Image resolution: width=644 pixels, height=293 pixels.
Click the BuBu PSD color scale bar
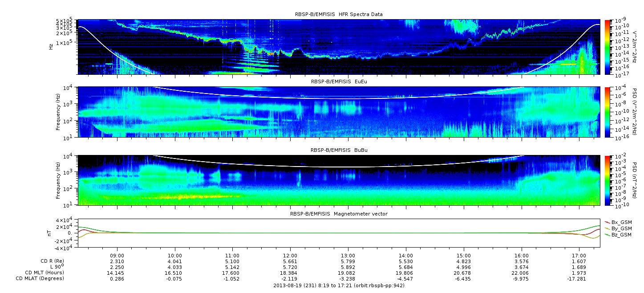(x=608, y=180)
